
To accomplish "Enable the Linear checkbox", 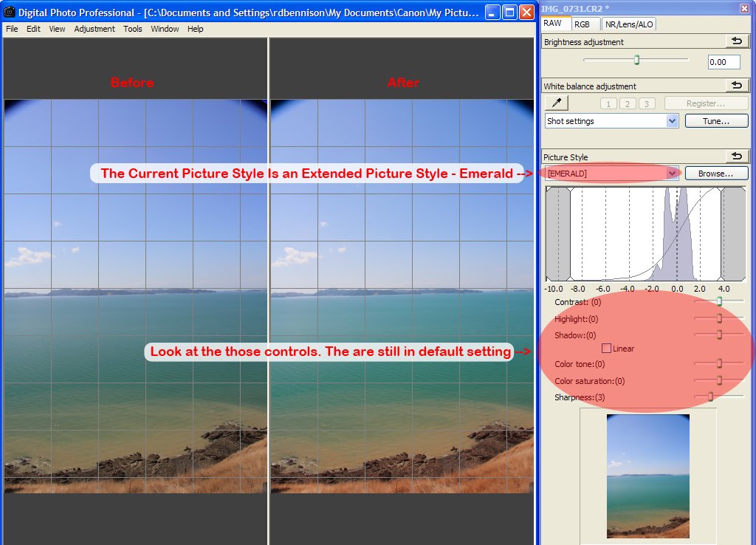I will [x=607, y=348].
